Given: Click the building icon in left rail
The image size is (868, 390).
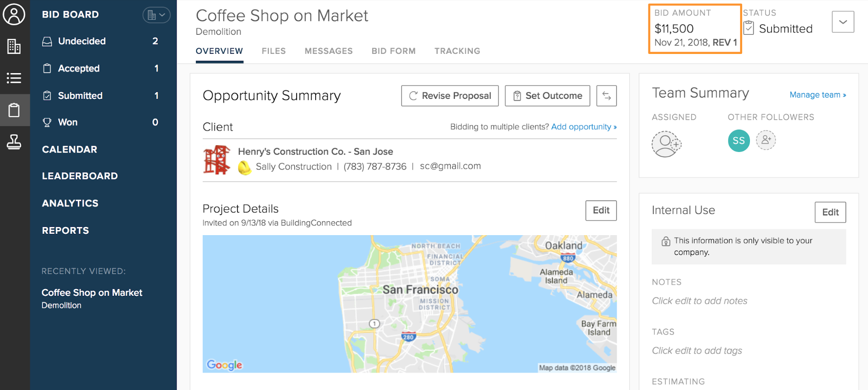Looking at the screenshot, I should (x=14, y=46).
